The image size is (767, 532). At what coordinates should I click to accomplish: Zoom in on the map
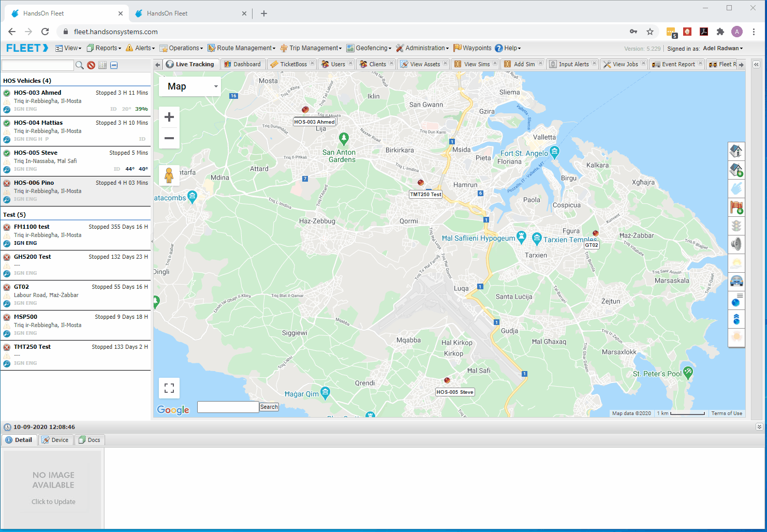tap(169, 117)
